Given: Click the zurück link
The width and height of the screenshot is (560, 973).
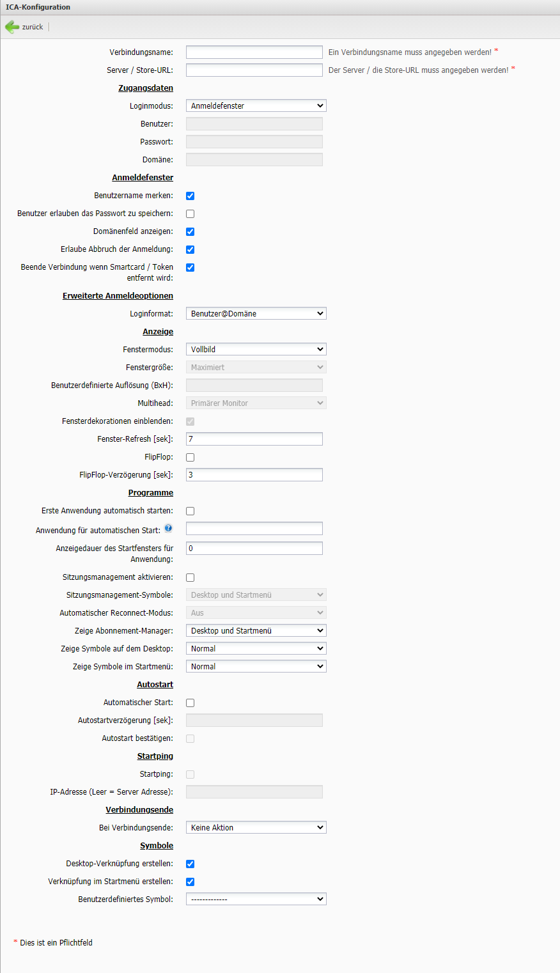Looking at the screenshot, I should point(33,27).
